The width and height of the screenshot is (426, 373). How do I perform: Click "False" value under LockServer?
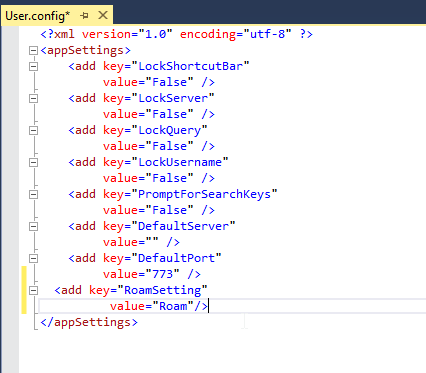(x=169, y=114)
